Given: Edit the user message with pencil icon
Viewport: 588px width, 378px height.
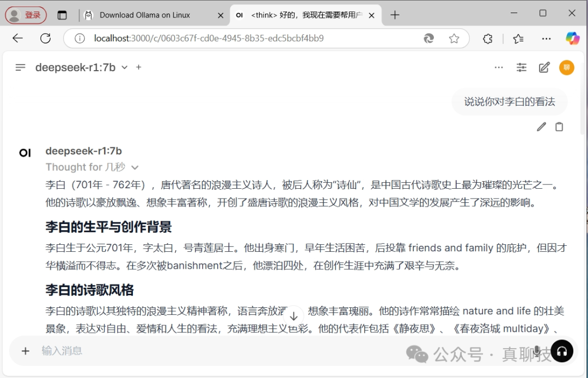Looking at the screenshot, I should pos(541,127).
